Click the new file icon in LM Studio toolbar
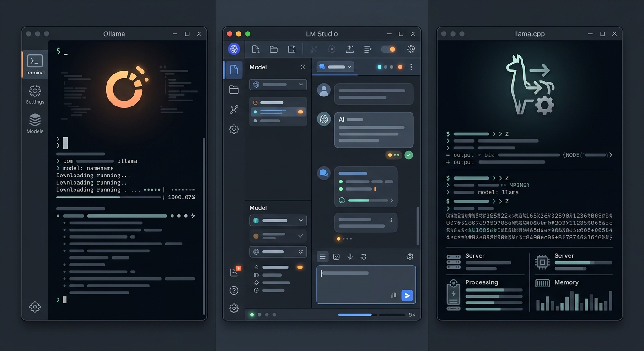 [x=256, y=49]
